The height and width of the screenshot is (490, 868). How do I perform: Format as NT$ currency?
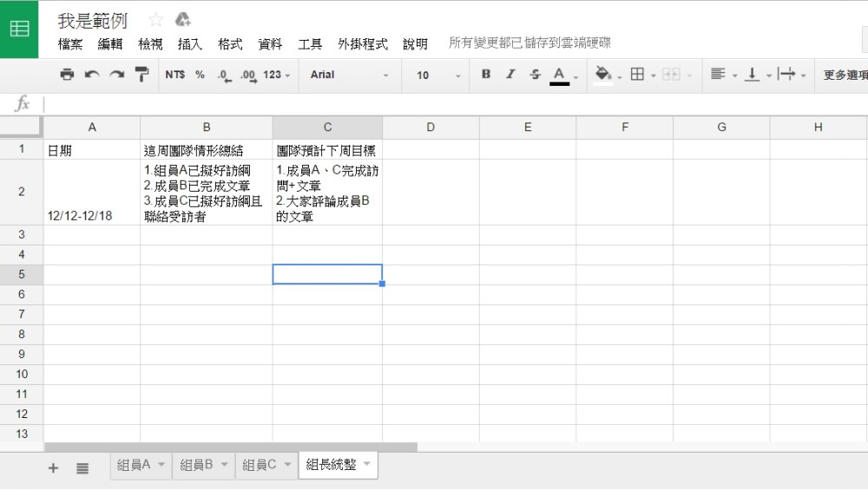174,75
